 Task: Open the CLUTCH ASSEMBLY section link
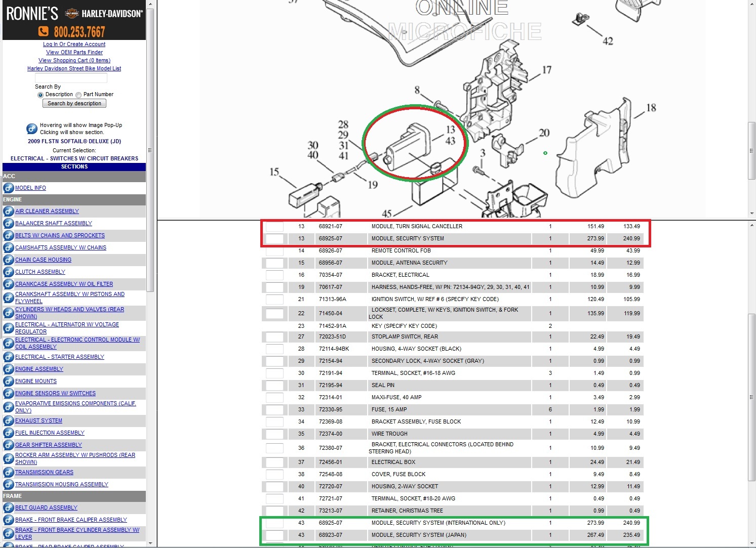click(40, 272)
